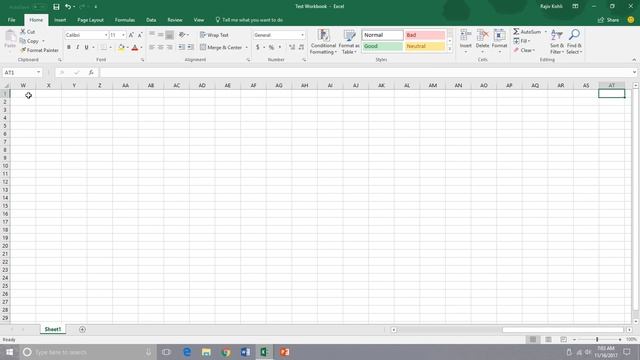The height and width of the screenshot is (360, 640).
Task: Open the Fill dropdown
Action: pyautogui.click(x=522, y=41)
